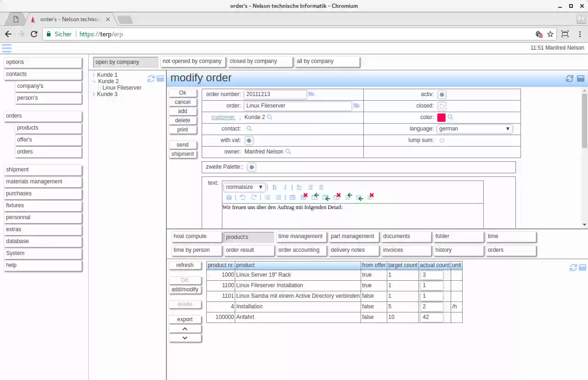Search for a contact with the magnifier icon
Screen dimensions: 588x380
[249, 129]
